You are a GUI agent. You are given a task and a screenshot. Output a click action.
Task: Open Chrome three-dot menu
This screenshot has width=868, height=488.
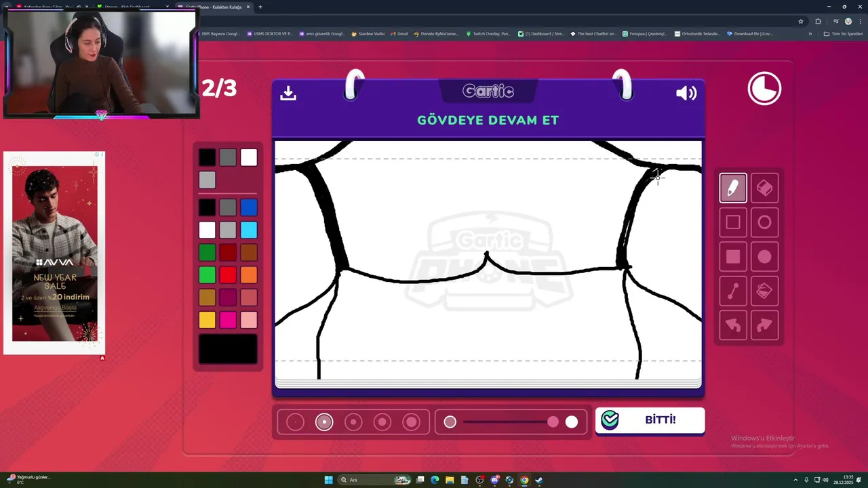(x=859, y=21)
